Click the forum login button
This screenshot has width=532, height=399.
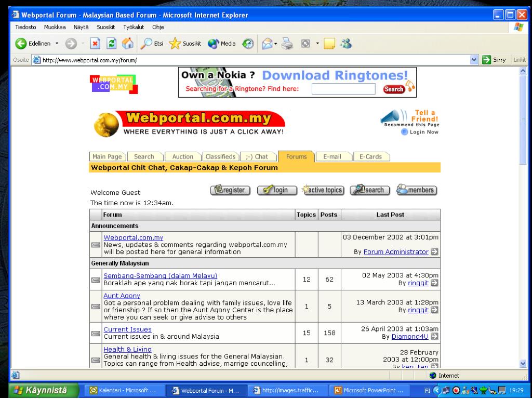[277, 190]
